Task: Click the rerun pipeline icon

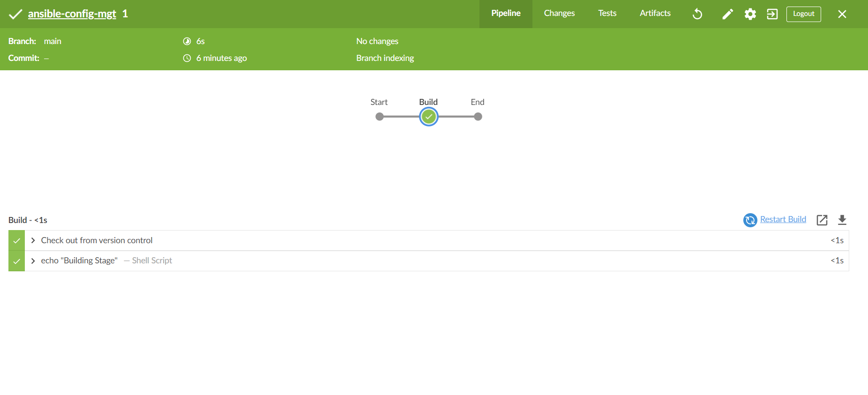Action: pos(697,14)
